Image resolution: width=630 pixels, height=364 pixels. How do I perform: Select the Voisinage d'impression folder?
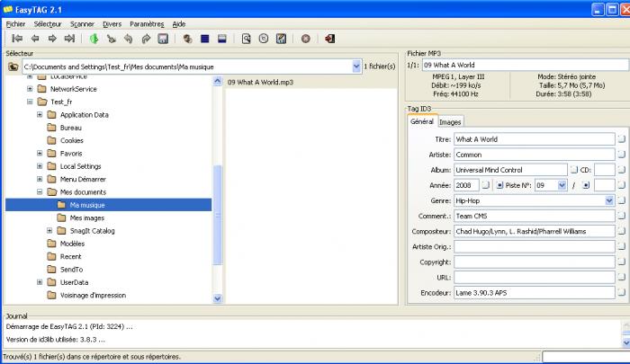tap(93, 296)
